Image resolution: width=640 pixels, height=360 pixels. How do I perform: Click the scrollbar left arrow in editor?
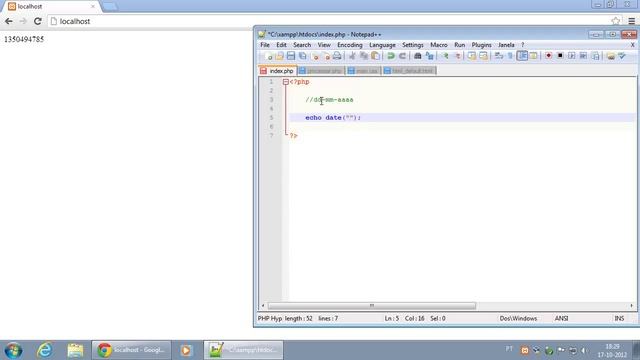[x=263, y=306]
